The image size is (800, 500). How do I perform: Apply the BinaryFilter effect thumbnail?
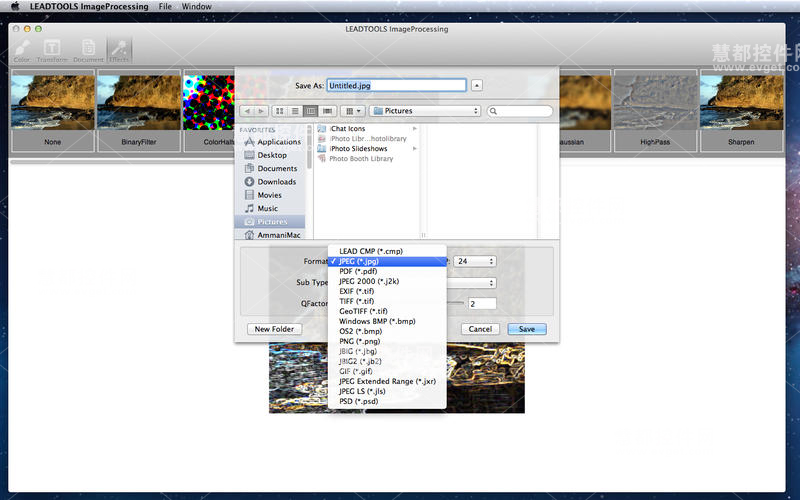point(139,111)
